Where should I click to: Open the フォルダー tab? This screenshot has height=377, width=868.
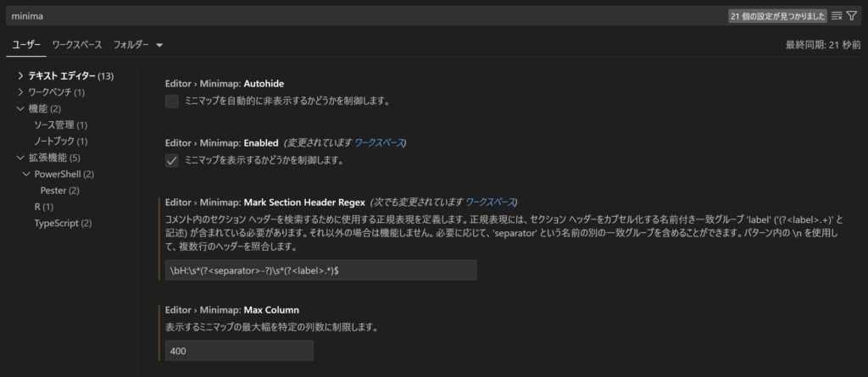point(131,45)
